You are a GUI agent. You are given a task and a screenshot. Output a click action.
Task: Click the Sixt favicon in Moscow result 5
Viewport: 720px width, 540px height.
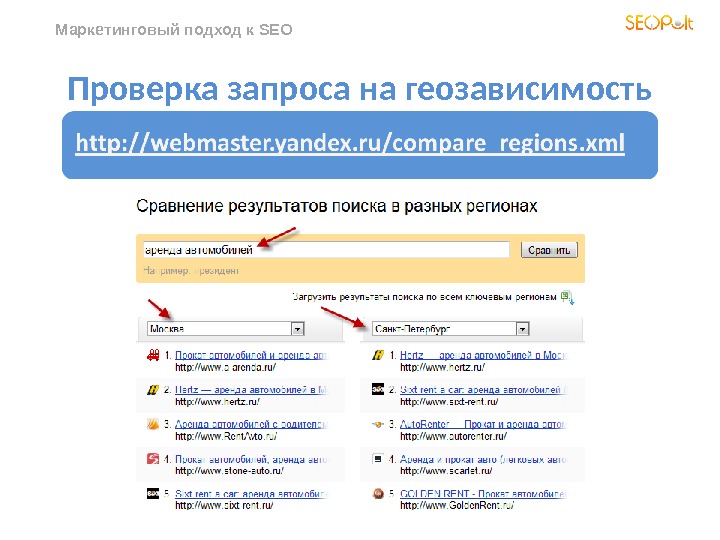[x=152, y=494]
